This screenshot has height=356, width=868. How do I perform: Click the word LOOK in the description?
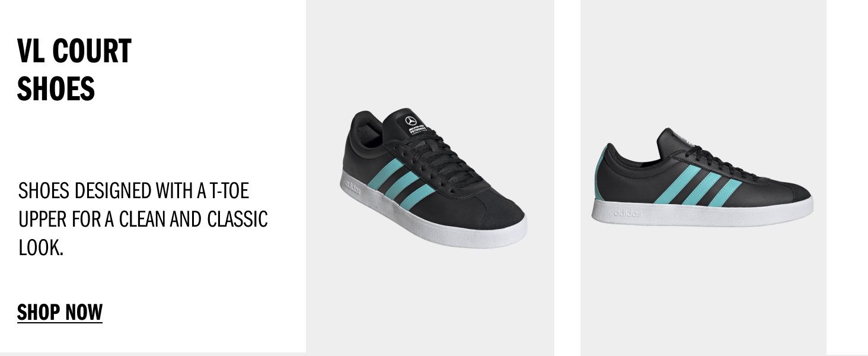(x=39, y=248)
